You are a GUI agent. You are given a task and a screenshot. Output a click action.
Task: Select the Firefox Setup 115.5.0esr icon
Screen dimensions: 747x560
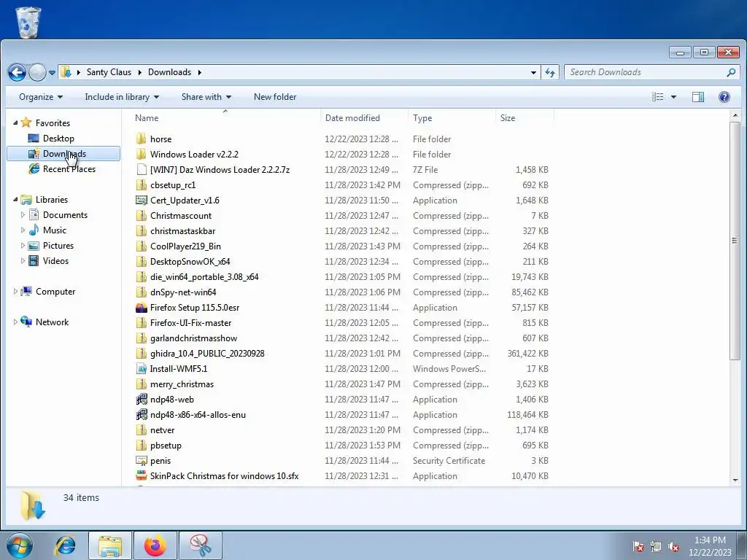click(x=141, y=307)
